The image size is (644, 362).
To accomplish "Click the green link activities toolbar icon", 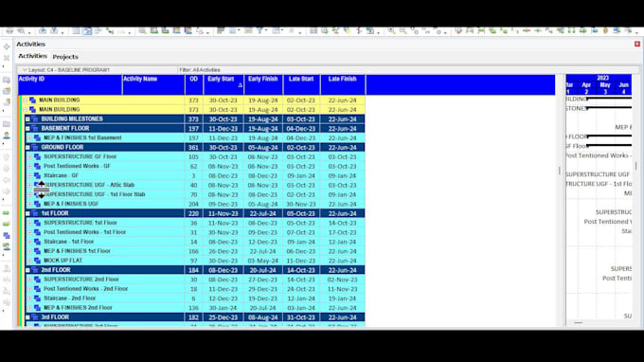I will [110, 31].
